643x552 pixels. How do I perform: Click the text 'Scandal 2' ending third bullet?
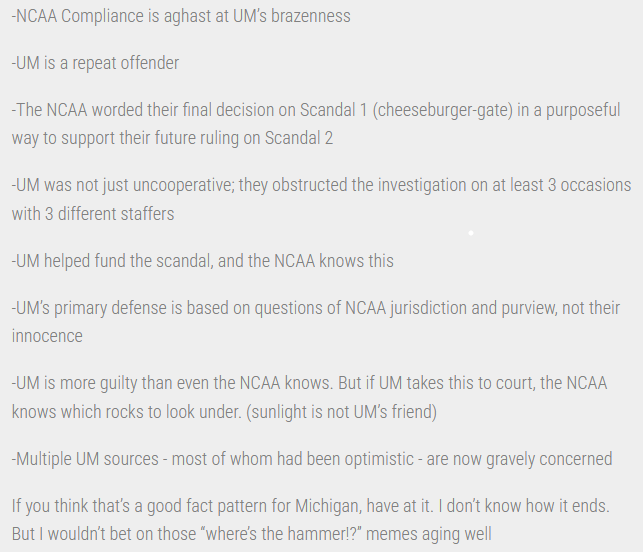click(x=299, y=138)
